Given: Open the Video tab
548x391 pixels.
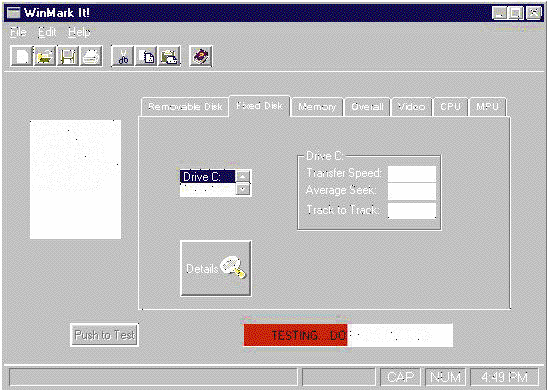Looking at the screenshot, I should click(412, 107).
